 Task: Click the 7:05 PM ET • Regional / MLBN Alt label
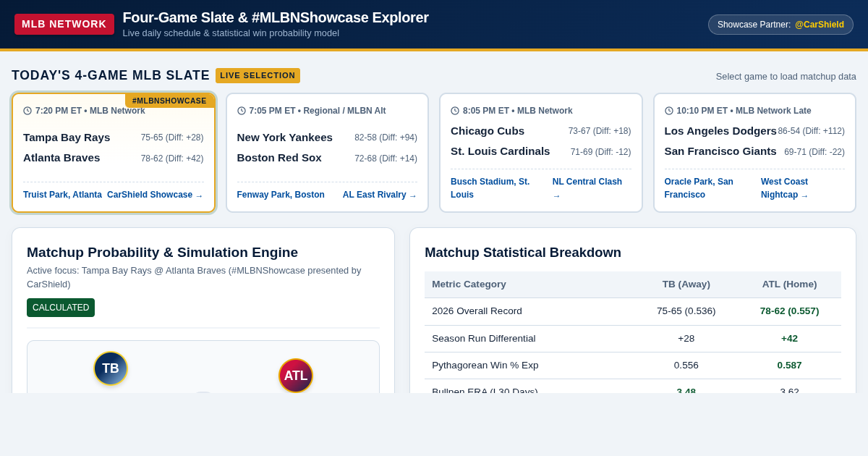(318, 111)
